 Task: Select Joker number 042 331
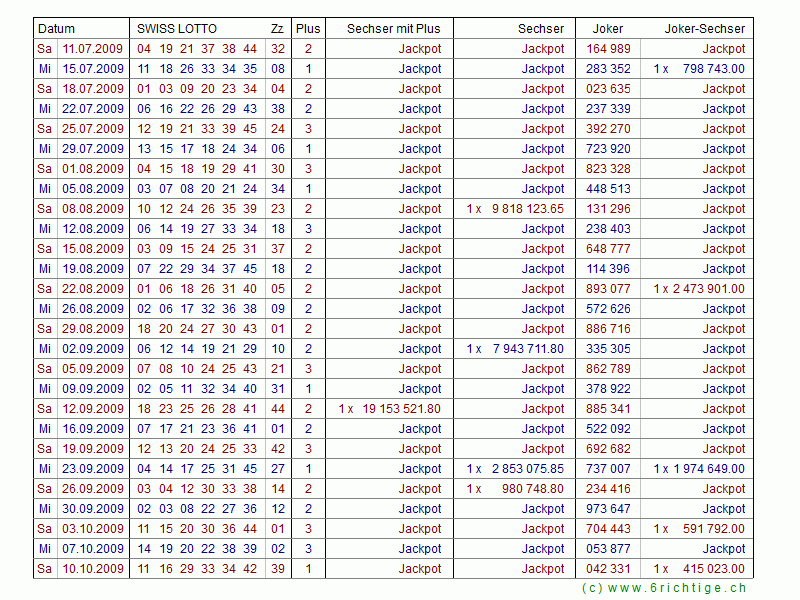click(608, 569)
